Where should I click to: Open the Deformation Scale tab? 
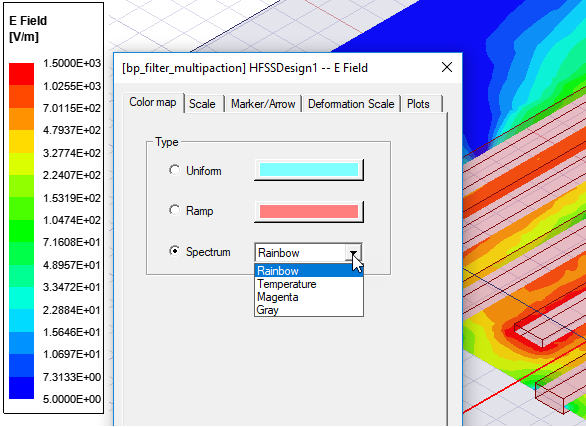[351, 104]
